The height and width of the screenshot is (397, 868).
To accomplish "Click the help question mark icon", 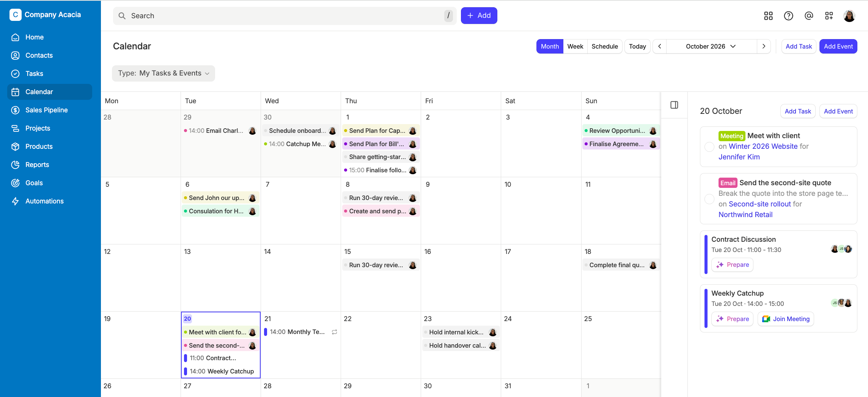I will coord(788,16).
